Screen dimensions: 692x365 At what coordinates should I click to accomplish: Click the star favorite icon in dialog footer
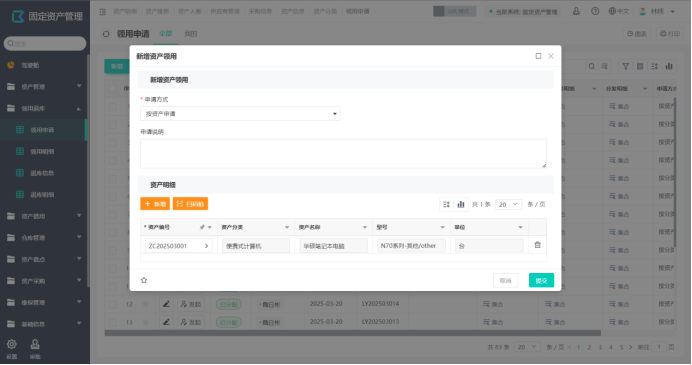[x=144, y=280]
